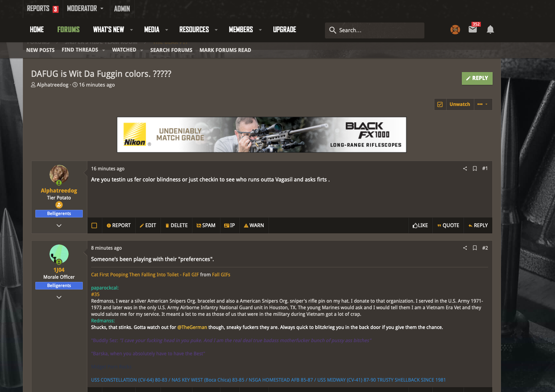Click the 16 minutes ago timestamp on post #1
555x392 pixels.
pos(108,169)
